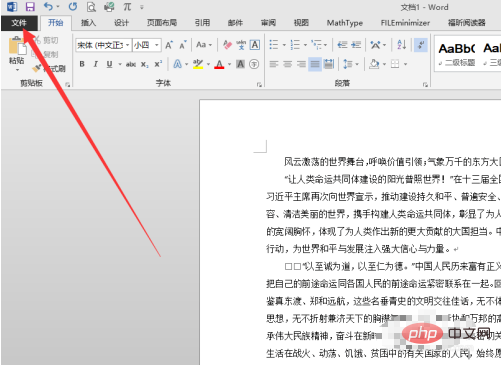Clear all formatting with eraser icon
This screenshot has height=366, width=501.
pyautogui.click(x=227, y=45)
